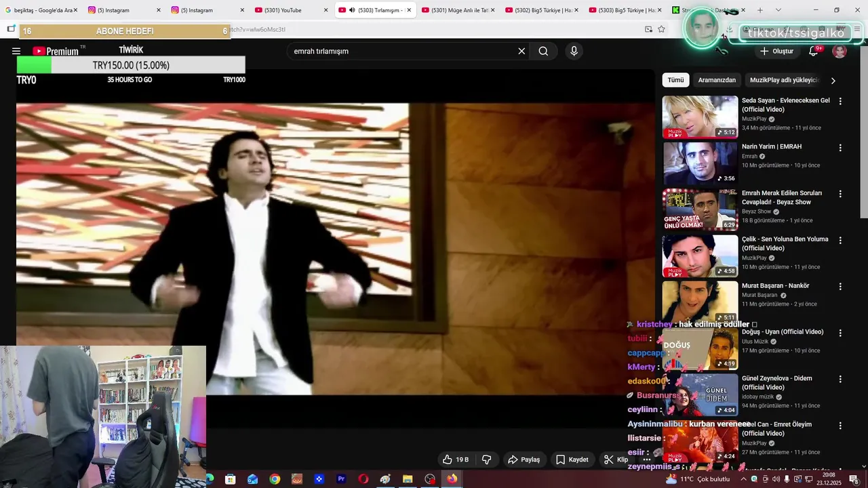This screenshot has width=868, height=488.
Task: Open the MuzikPlay channel under Seda Sayan
Action: 754,119
